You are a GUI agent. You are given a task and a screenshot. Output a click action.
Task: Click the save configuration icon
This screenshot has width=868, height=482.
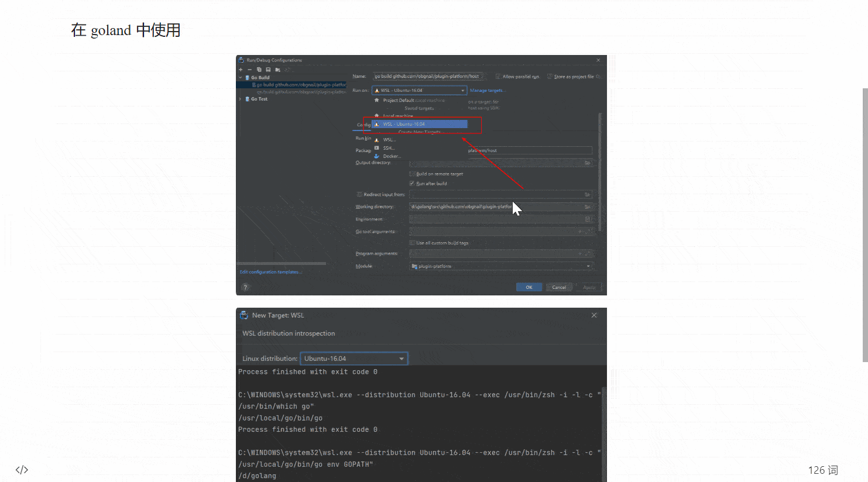[x=268, y=70]
